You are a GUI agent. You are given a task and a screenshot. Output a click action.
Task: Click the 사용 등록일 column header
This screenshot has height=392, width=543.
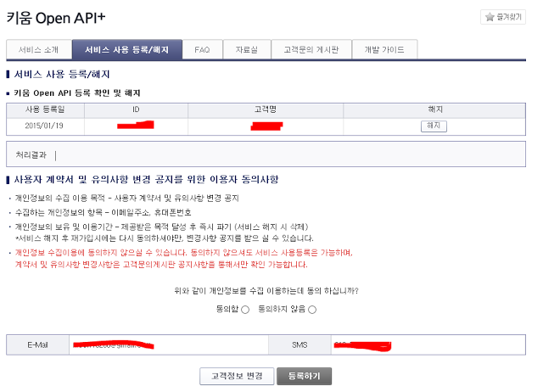pos(45,109)
